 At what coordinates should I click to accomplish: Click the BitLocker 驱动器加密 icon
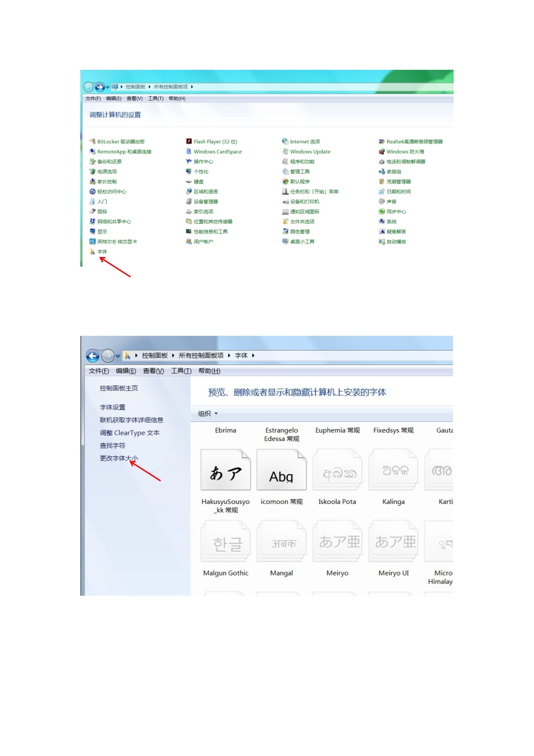93,142
